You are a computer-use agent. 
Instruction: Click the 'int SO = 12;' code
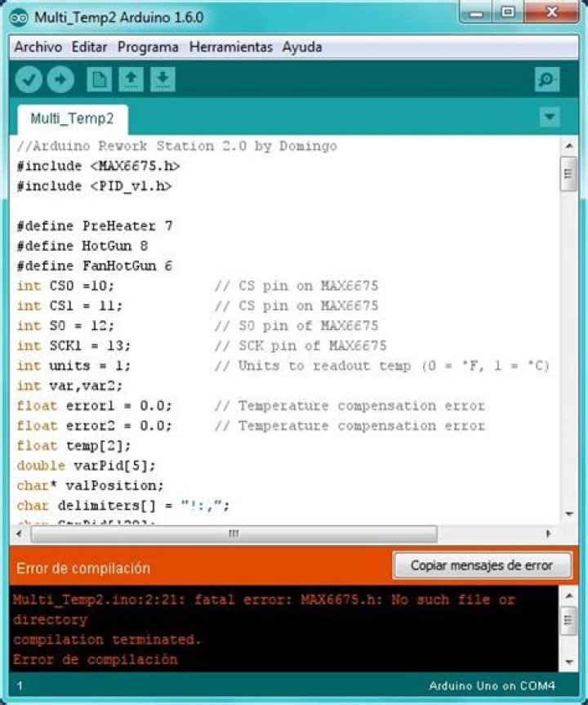pyautogui.click(x=65, y=325)
